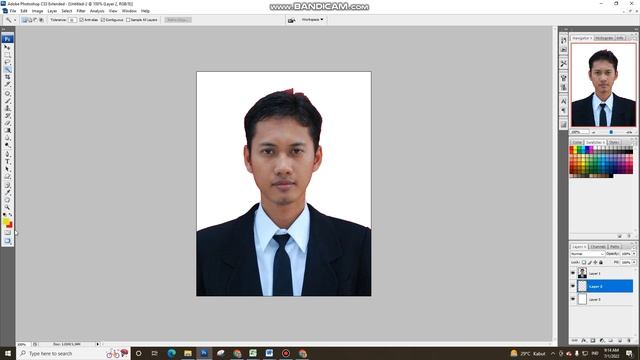The height and width of the screenshot is (360, 640).
Task: Select the Dodge tool
Action: [7, 145]
